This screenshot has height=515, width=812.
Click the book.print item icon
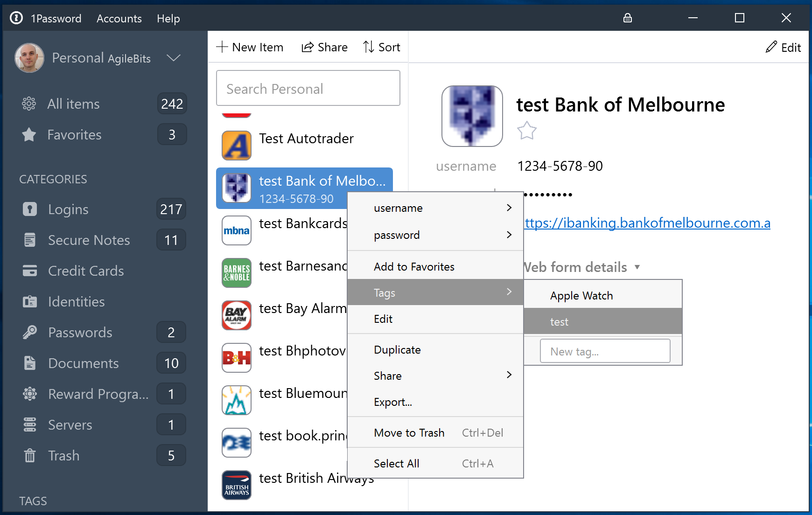click(x=237, y=443)
